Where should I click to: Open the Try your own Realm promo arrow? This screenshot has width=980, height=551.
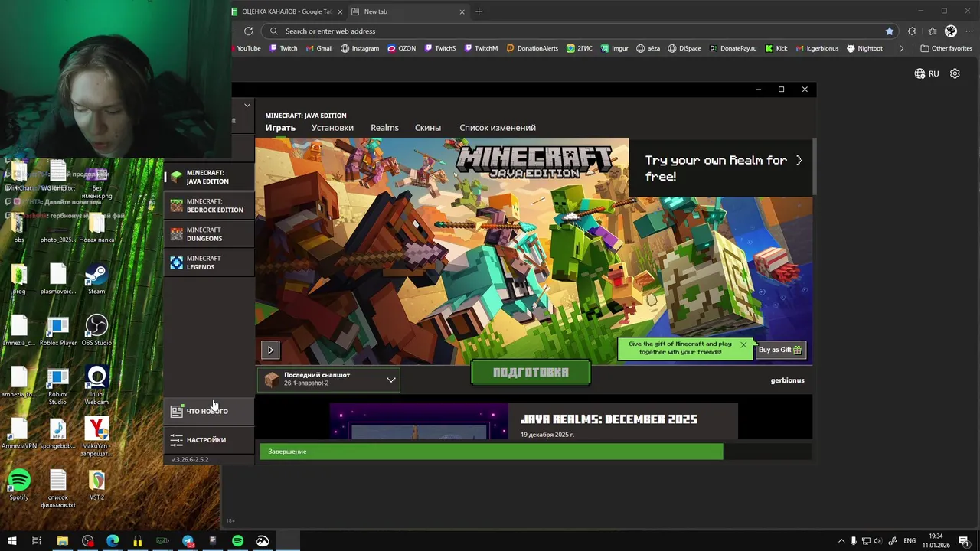[799, 160]
